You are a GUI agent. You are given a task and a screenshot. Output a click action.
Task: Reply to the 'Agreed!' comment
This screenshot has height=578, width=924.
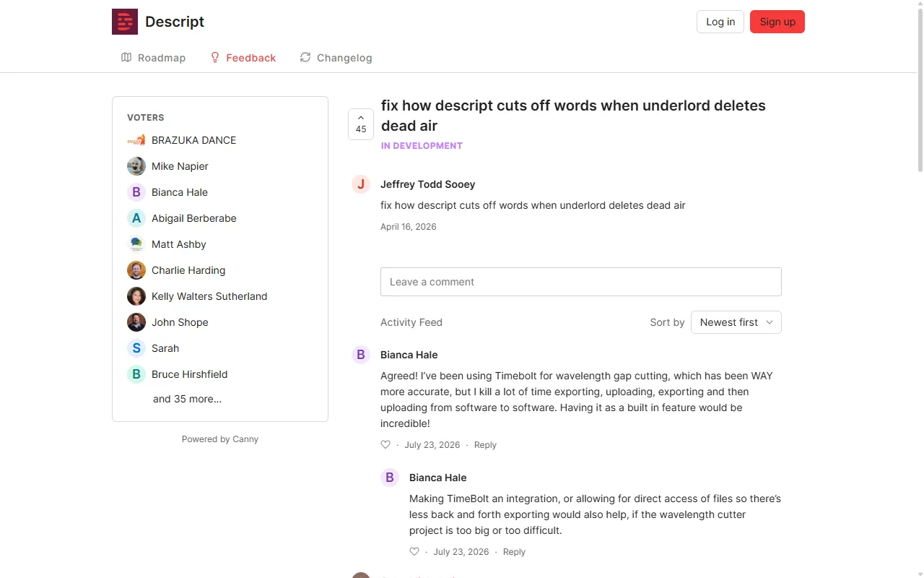485,445
